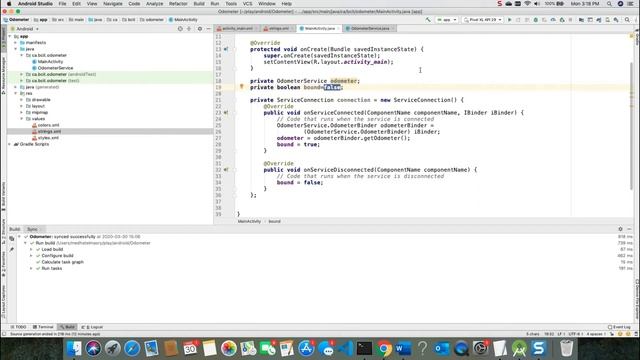Click the Build panel filter/restart icon above pin
The image size is (640, 360).
coord(11,238)
